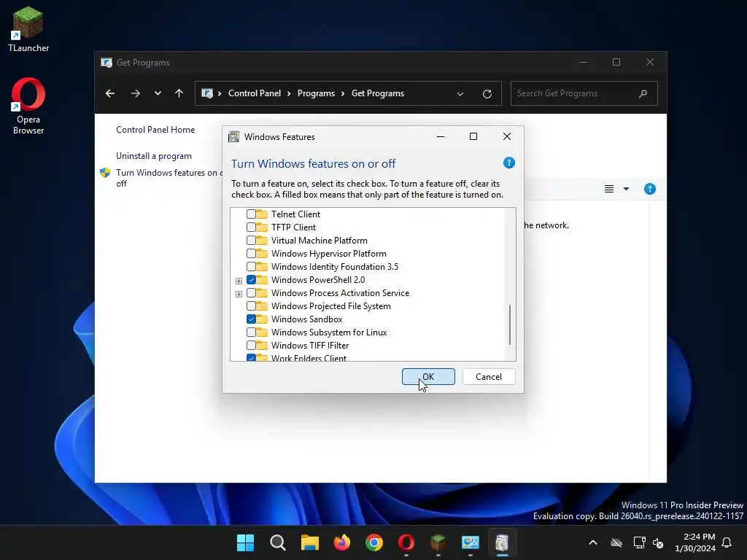The width and height of the screenshot is (747, 560).
Task: Select Virtual Machine Platform label
Action: [x=320, y=241]
